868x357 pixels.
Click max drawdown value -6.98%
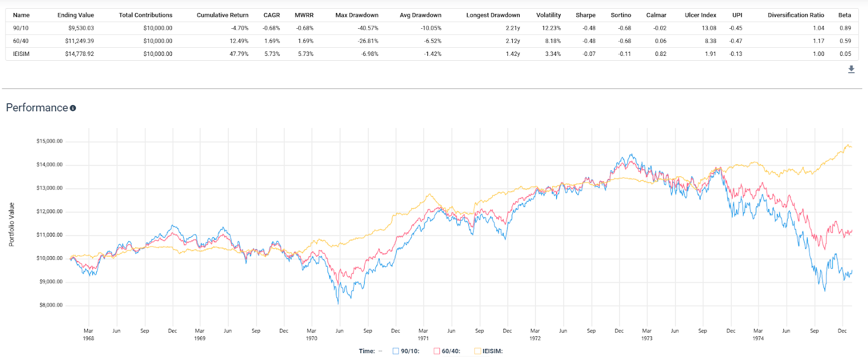[x=369, y=54]
